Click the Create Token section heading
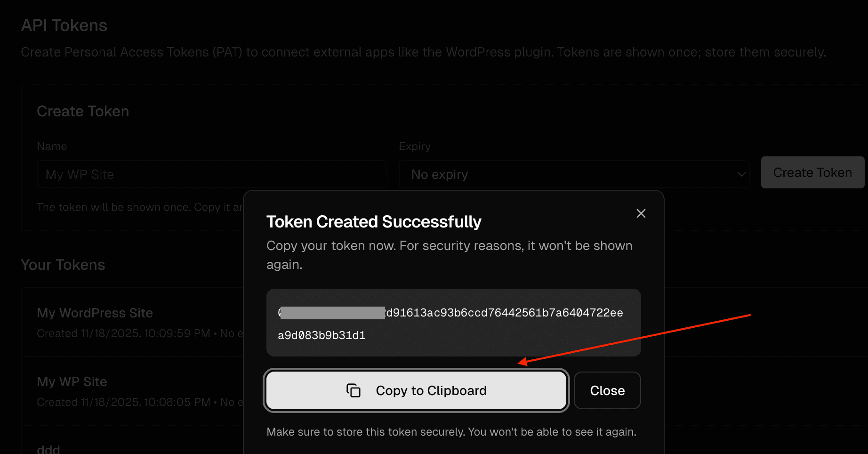The image size is (868, 454). point(83,111)
